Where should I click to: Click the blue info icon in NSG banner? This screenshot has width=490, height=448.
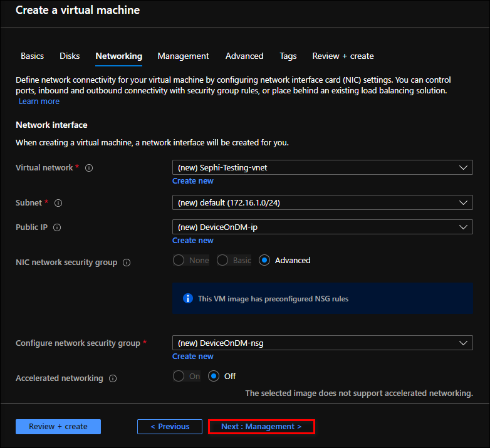pyautogui.click(x=188, y=298)
